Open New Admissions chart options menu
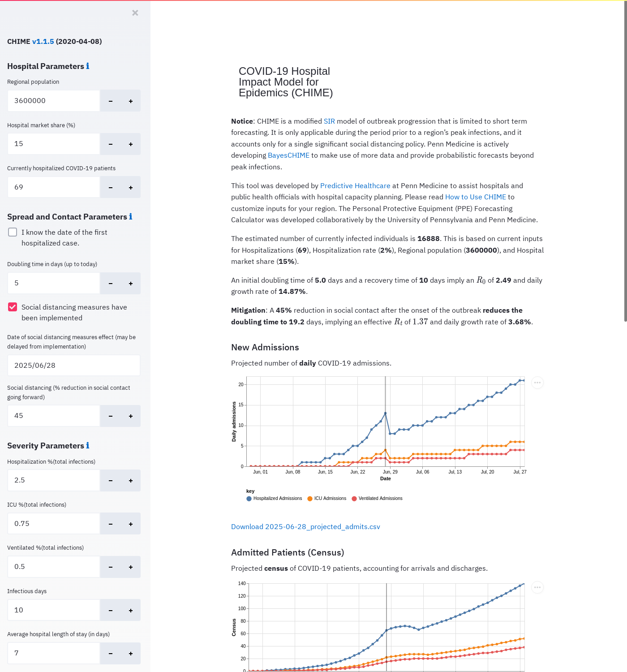627x672 pixels. point(537,383)
